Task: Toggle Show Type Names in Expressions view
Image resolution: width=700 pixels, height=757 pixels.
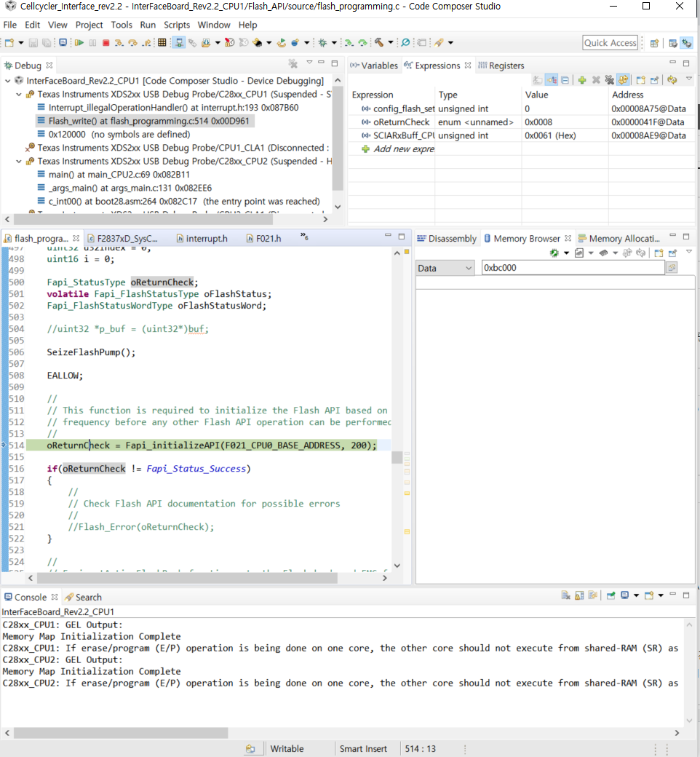Action: [538, 80]
